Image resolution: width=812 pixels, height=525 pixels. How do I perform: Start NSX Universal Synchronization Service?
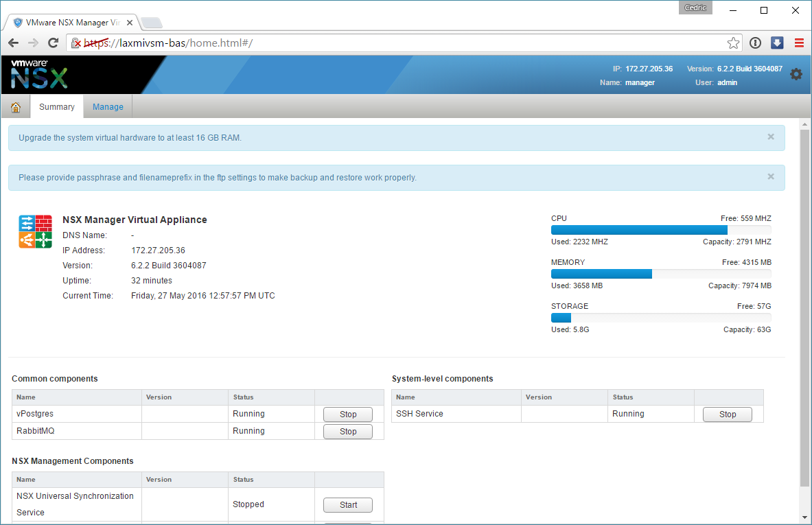pos(348,505)
